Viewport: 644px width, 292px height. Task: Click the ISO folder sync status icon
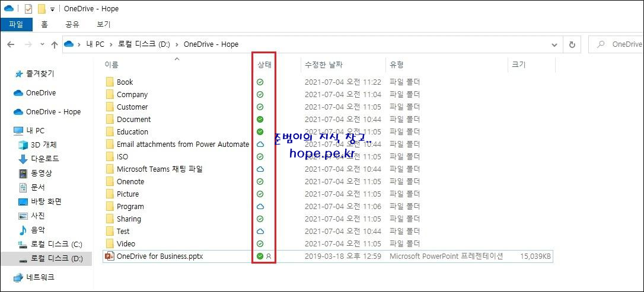(260, 157)
